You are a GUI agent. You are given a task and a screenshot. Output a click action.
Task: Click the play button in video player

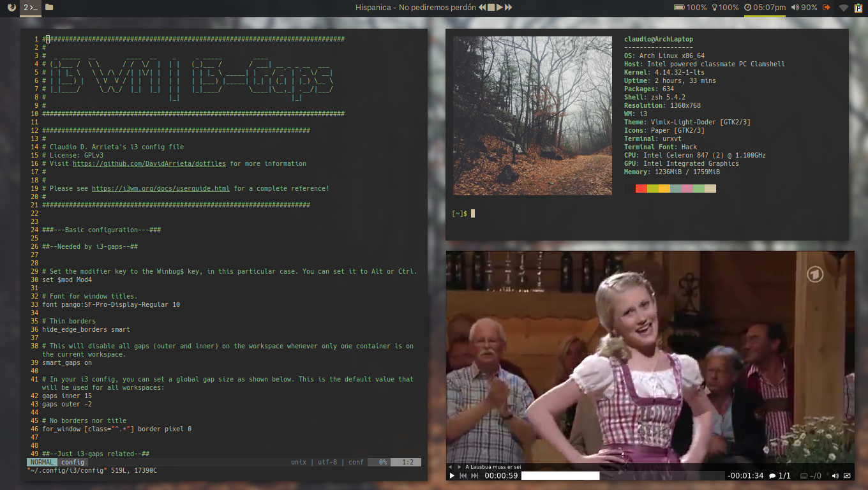pos(453,475)
